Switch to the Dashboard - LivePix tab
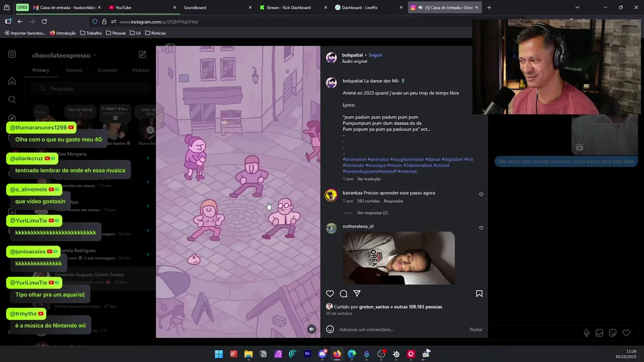The width and height of the screenshot is (644, 362). pos(369,8)
